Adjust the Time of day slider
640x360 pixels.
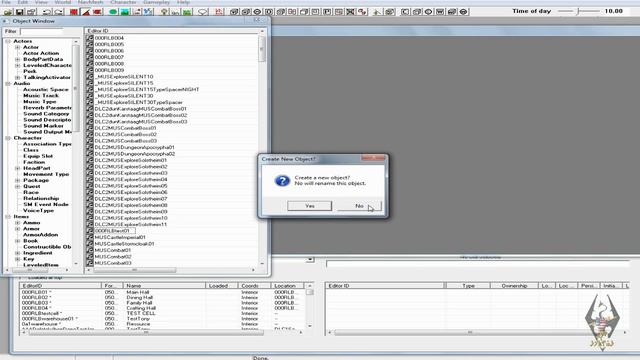579,11
